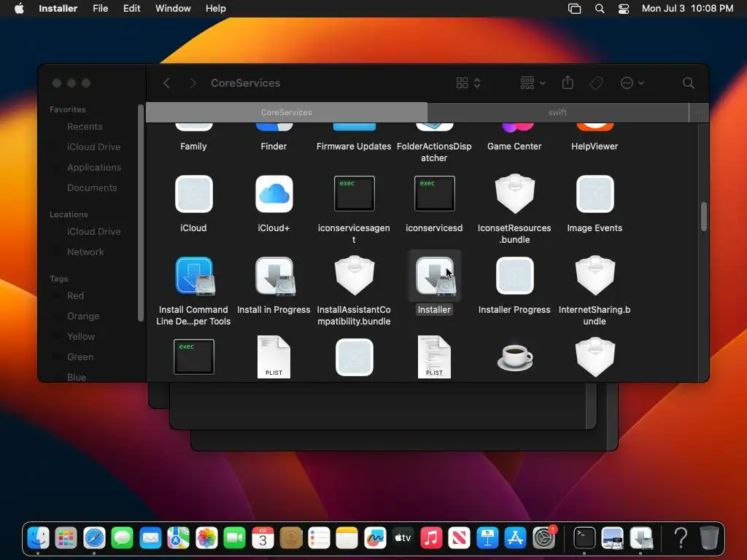Viewport: 747px width, 560px height.
Task: Open the Help menu
Action: coord(216,9)
